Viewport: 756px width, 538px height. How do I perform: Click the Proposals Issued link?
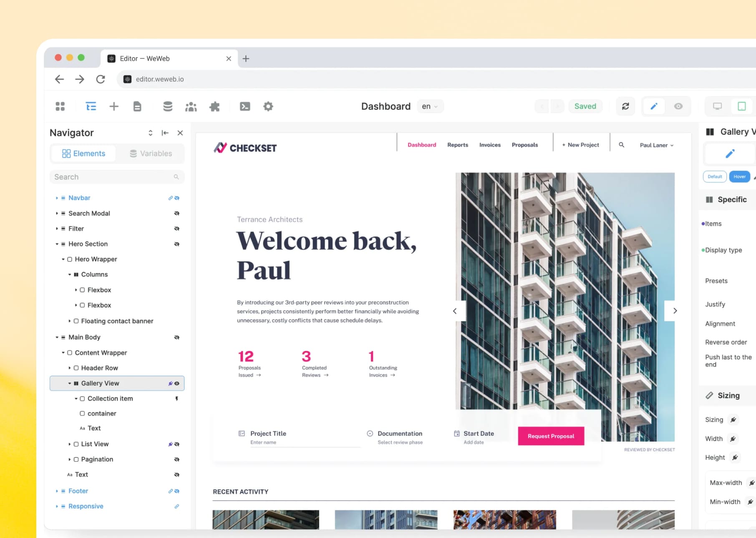249,371
